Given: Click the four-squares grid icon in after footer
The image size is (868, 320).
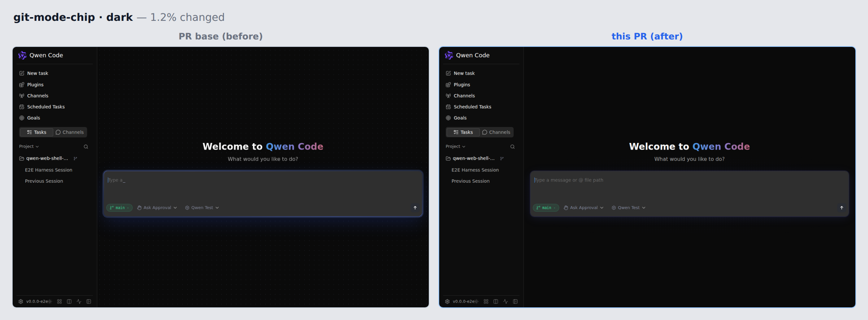Looking at the screenshot, I should (x=486, y=301).
